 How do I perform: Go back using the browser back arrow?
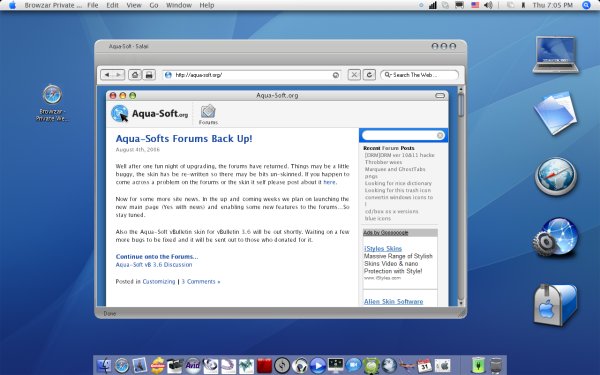tap(107, 75)
